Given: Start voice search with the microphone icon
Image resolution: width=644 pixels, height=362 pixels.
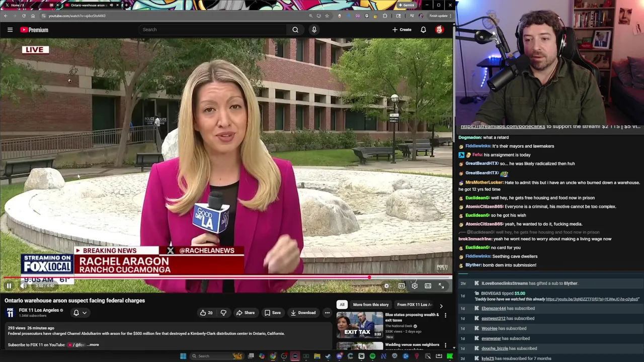Looking at the screenshot, I should [x=314, y=30].
